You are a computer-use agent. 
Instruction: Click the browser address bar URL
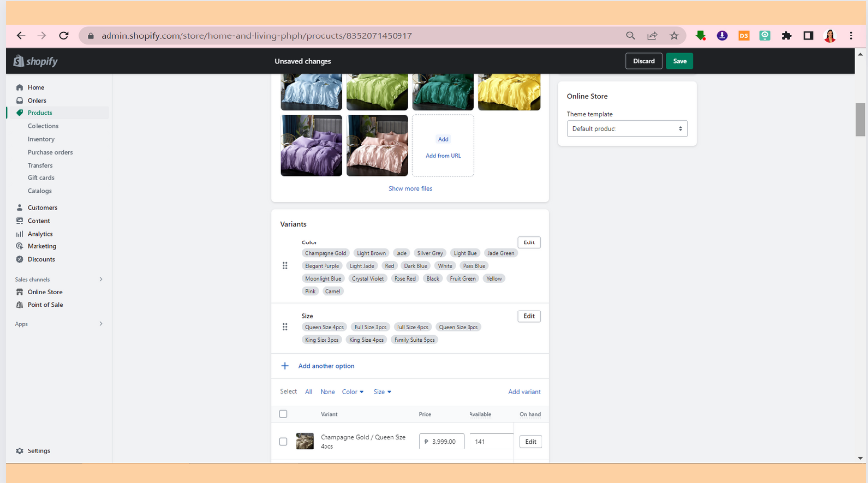point(256,35)
